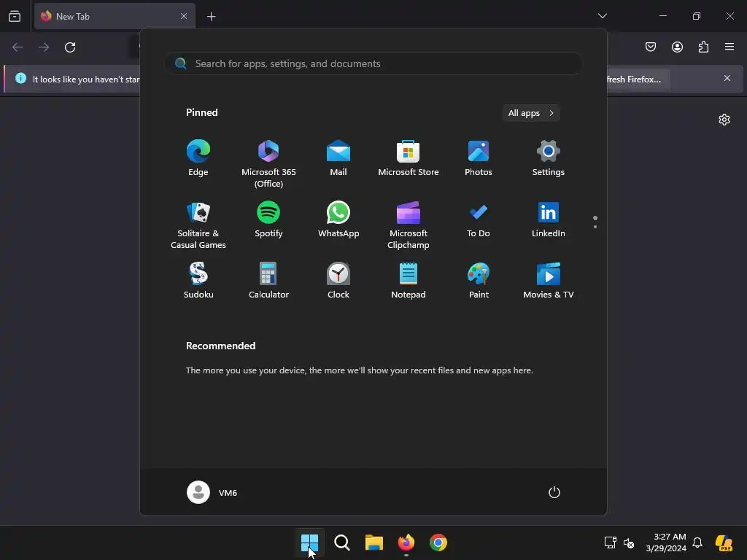This screenshot has width=747, height=560.
Task: Click the network display tray icon
Action: 611,542
